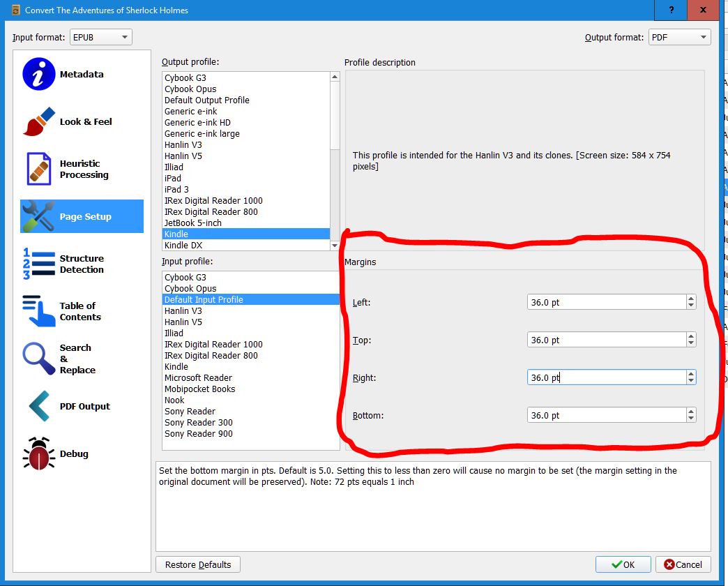Click the Restore Defaults button
The height and width of the screenshot is (586, 728).
point(198,564)
